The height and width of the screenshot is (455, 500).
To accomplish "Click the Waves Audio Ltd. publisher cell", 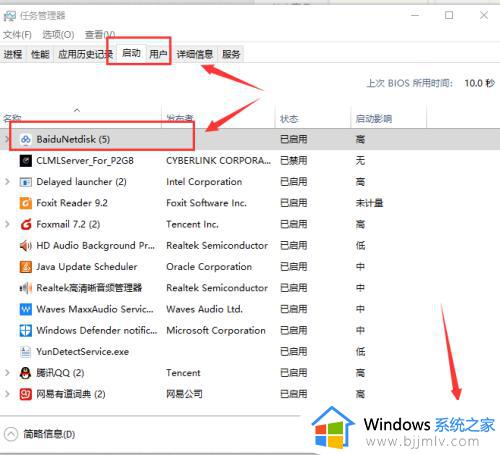I will pos(204,309).
